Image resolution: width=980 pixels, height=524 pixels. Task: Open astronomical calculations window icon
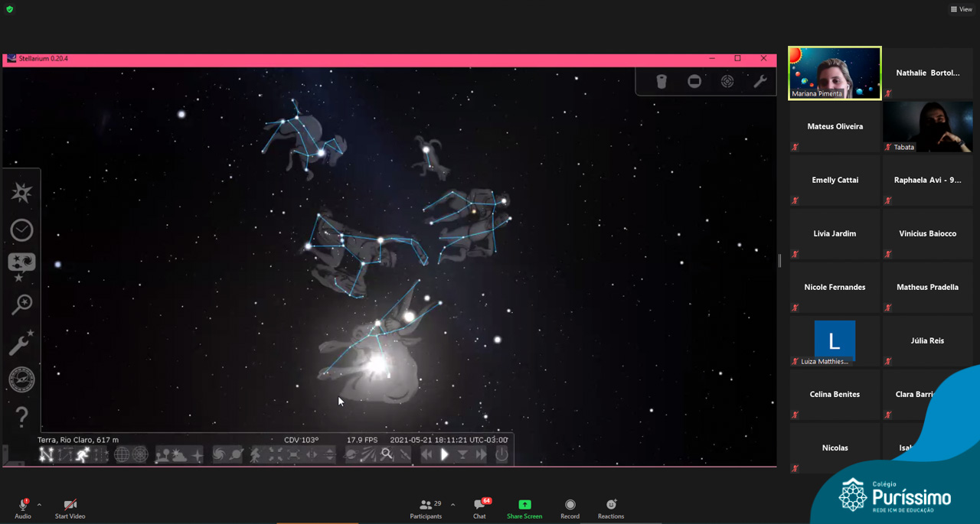[x=21, y=379]
